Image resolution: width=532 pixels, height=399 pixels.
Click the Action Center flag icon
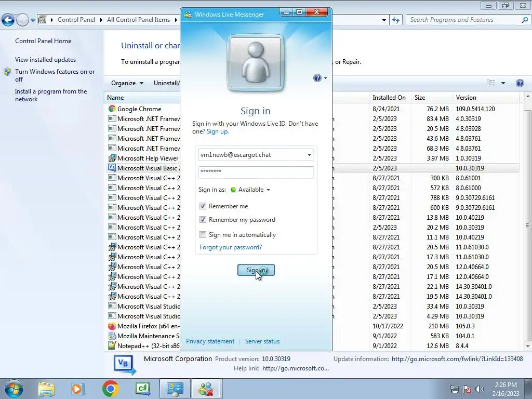467,389
